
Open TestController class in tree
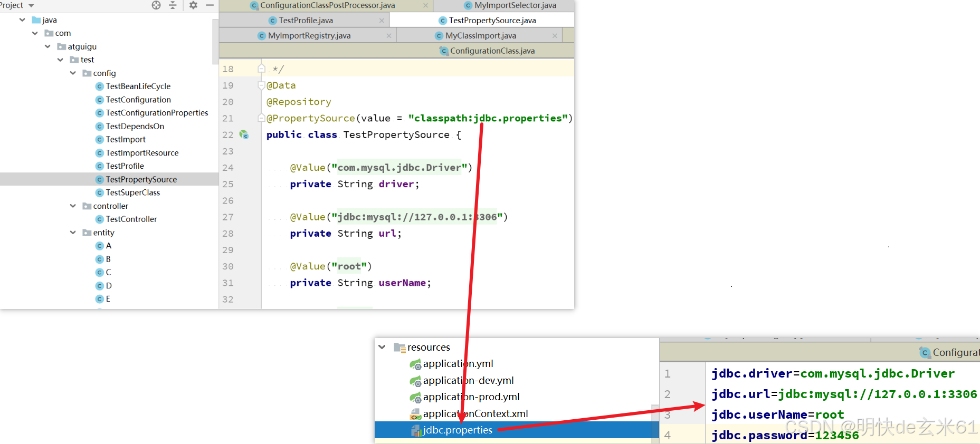(126, 219)
